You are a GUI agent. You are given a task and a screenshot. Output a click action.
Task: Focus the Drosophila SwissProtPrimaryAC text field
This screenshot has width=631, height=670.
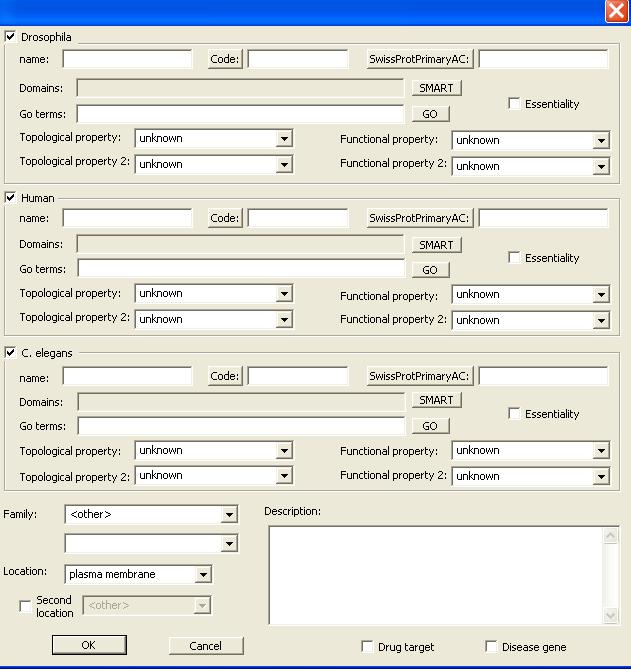pyautogui.click(x=543, y=59)
